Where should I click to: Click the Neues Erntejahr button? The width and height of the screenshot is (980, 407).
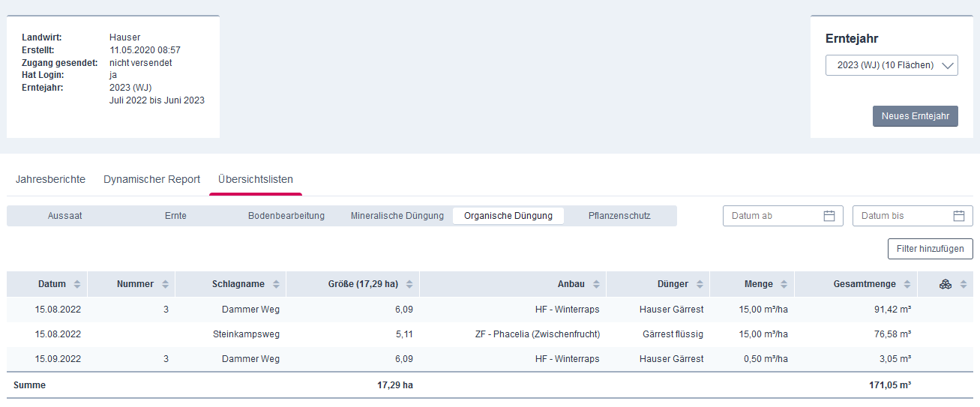[915, 116]
